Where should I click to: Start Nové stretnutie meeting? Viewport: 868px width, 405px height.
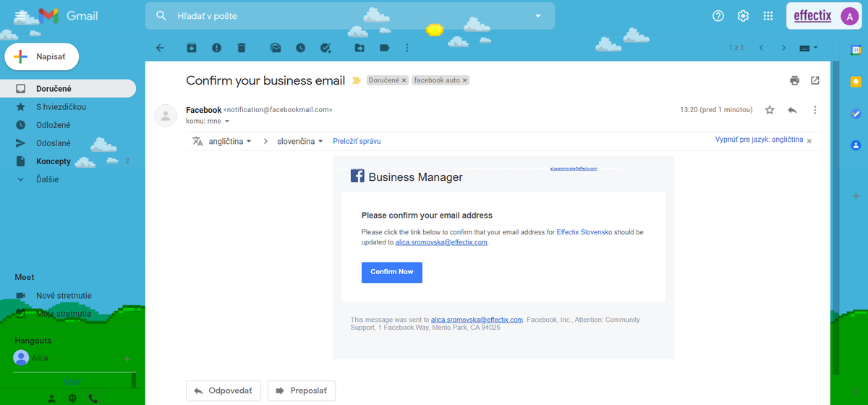pos(64,296)
